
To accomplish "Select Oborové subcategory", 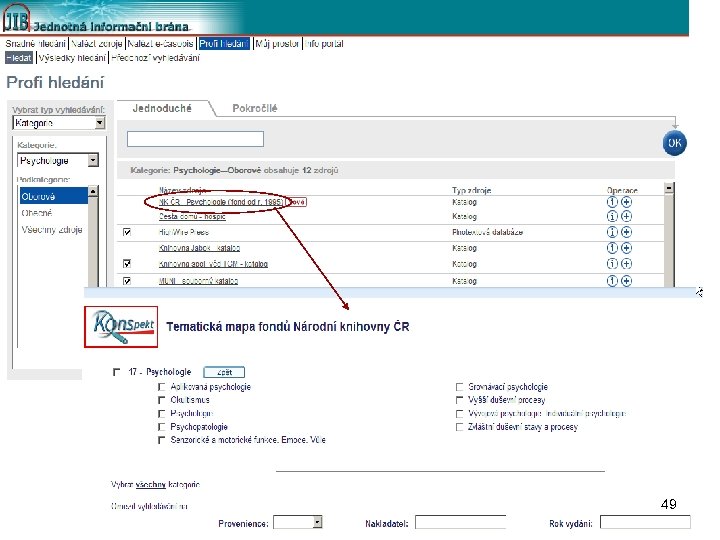I will pos(54,197).
